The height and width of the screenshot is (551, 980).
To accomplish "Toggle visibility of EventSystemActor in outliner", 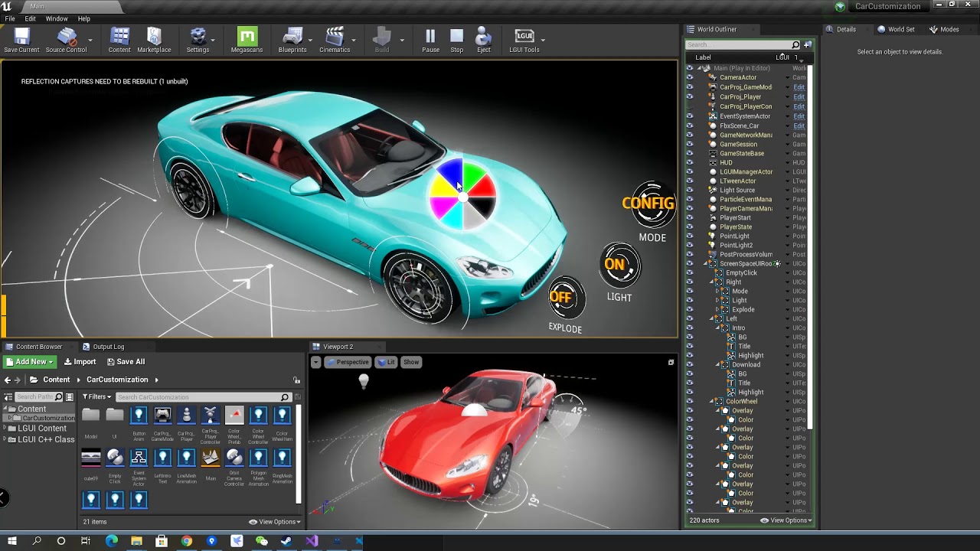I will coord(690,116).
